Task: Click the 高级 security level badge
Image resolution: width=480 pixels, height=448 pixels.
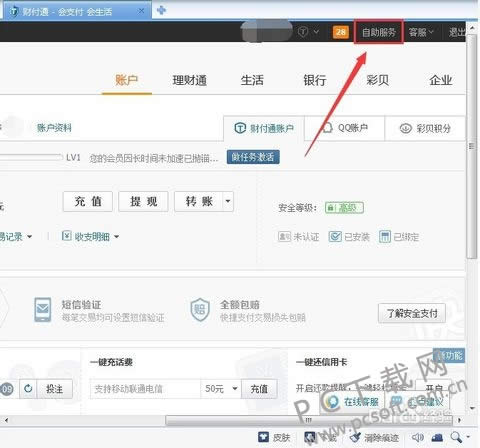Action: (x=344, y=208)
